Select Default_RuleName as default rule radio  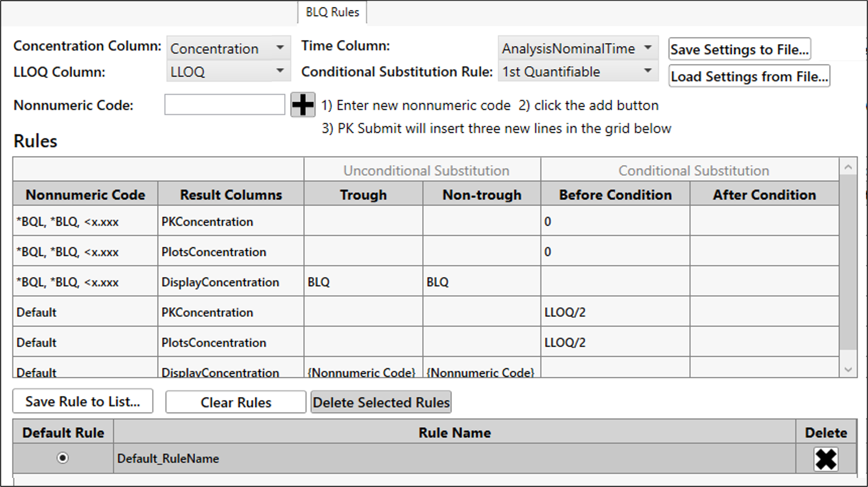point(63,458)
